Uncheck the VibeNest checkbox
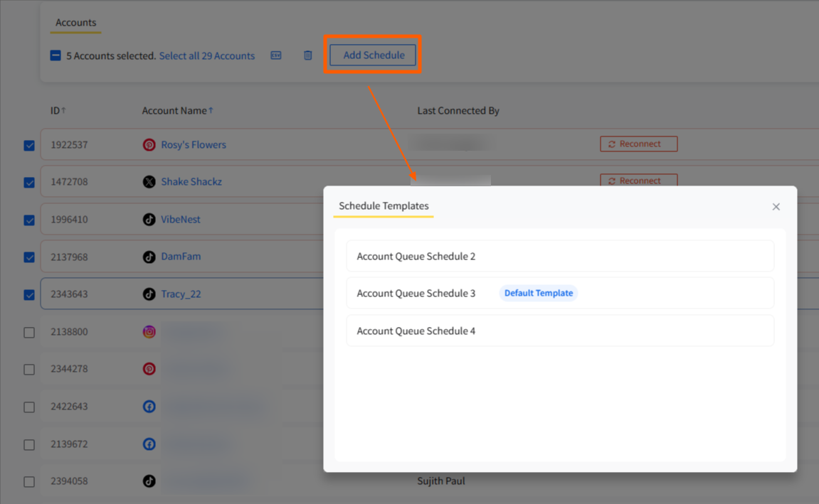The width and height of the screenshot is (819, 504). (29, 220)
